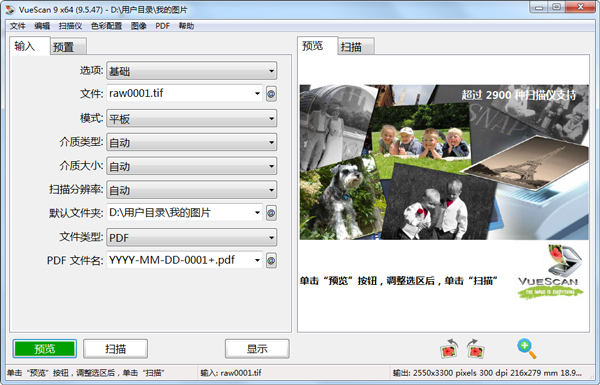Maximize the VueScan window

pos(557,7)
